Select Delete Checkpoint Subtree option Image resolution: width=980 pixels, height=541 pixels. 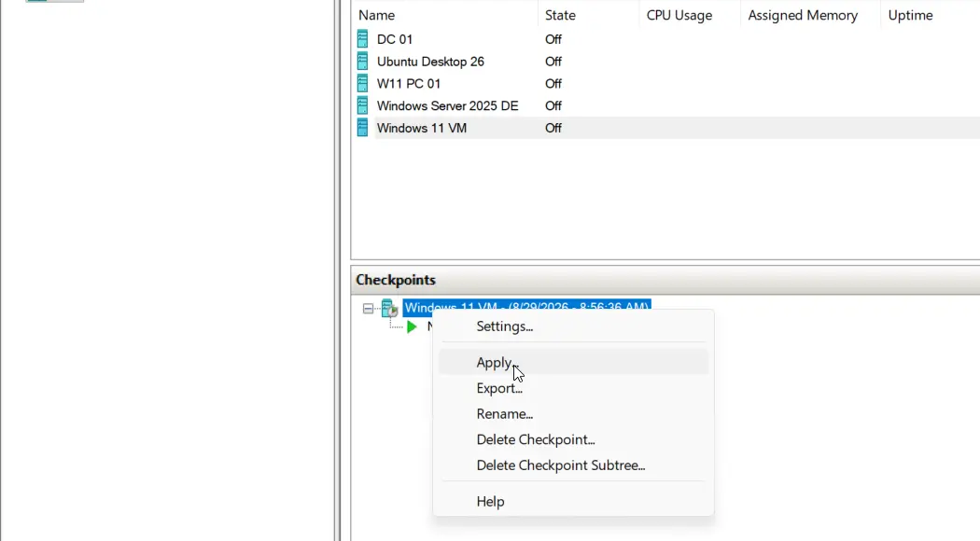tap(573, 465)
